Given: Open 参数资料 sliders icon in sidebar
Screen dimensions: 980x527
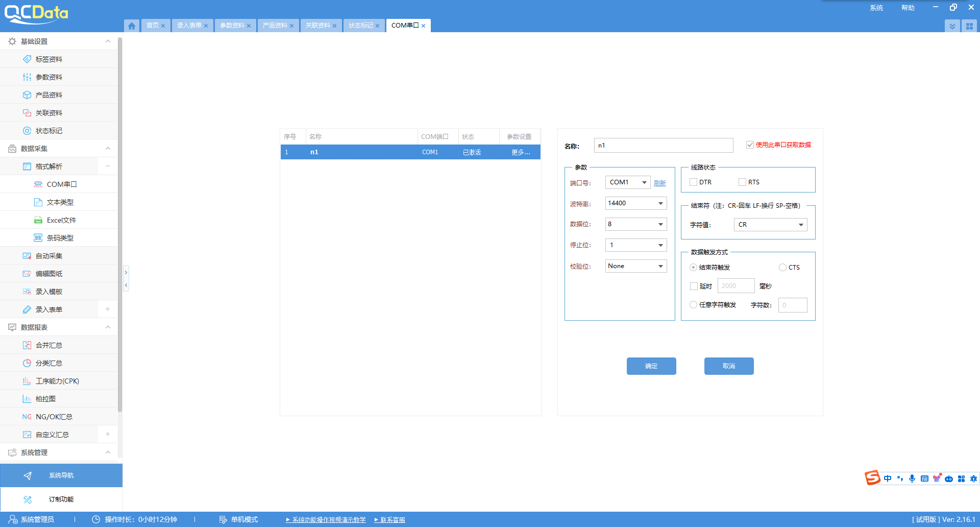Looking at the screenshot, I should (x=27, y=77).
